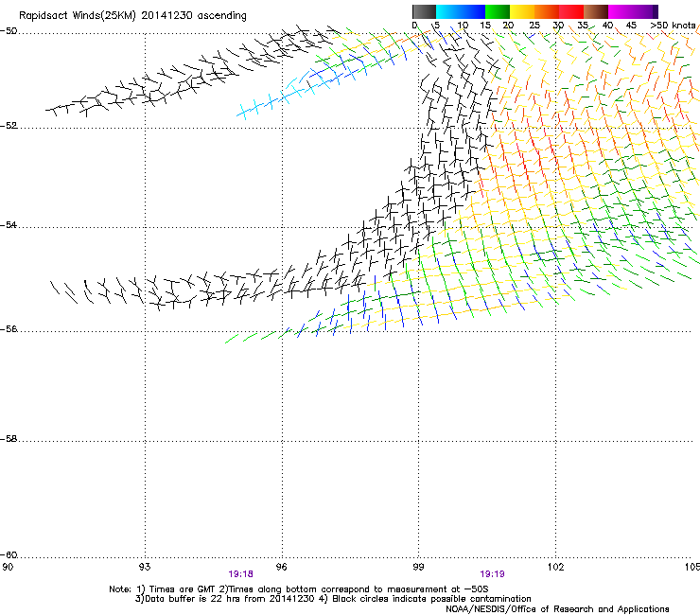
Task: Click the longitude label '90'
Action: (x=8, y=567)
